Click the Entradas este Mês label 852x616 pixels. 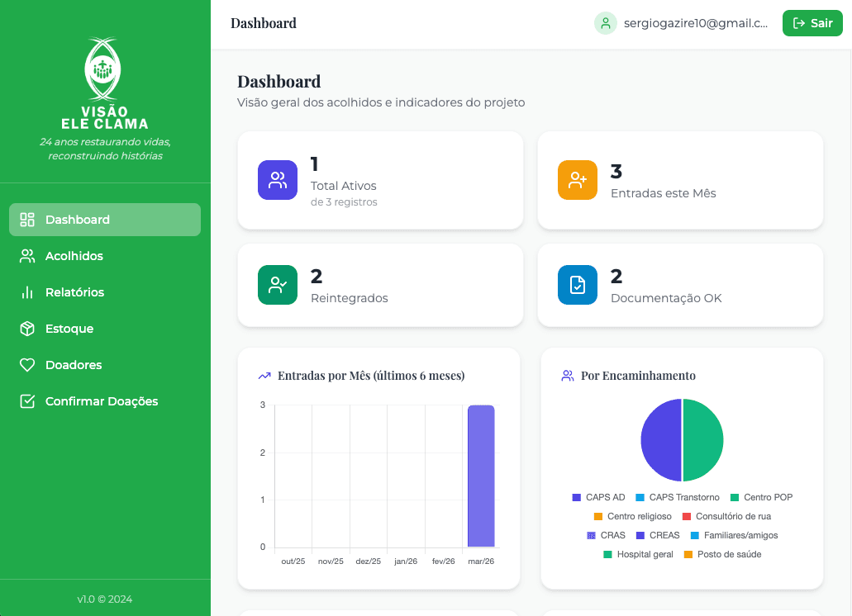tap(663, 194)
